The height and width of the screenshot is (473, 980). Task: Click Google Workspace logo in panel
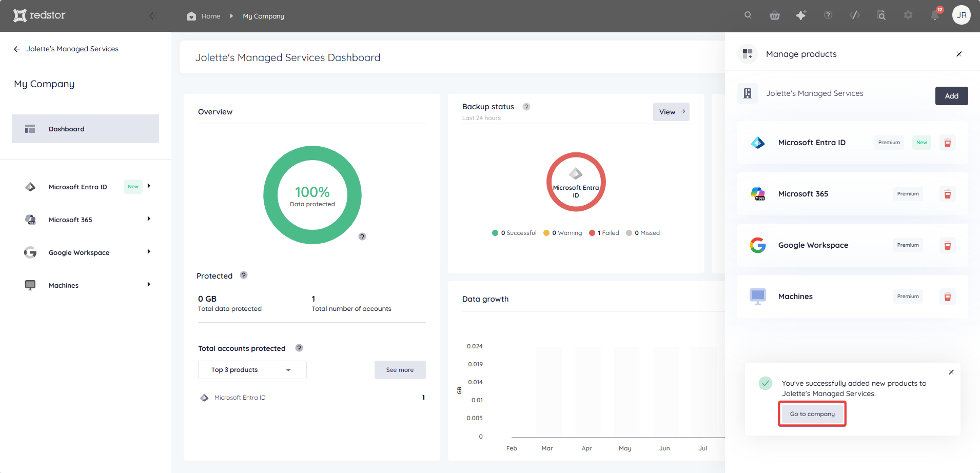pyautogui.click(x=758, y=245)
